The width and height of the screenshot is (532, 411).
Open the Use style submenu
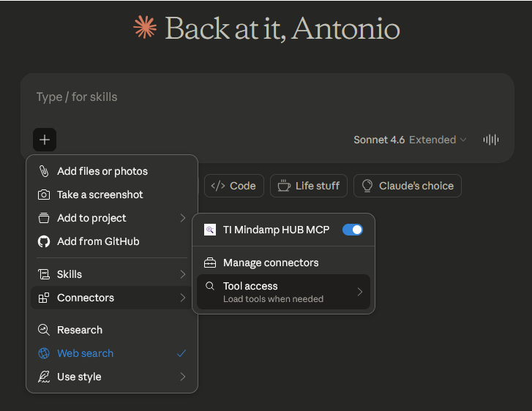pyautogui.click(x=111, y=377)
